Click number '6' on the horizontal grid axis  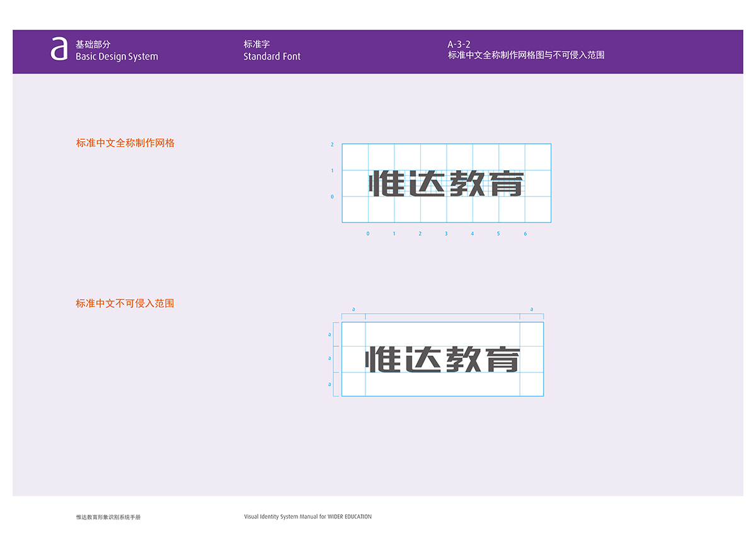point(525,234)
